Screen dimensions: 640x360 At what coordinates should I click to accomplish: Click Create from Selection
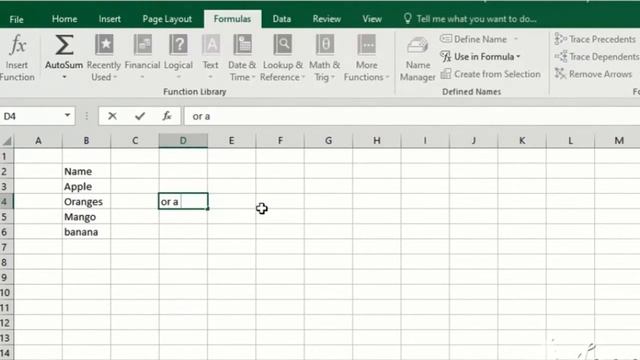click(490, 74)
